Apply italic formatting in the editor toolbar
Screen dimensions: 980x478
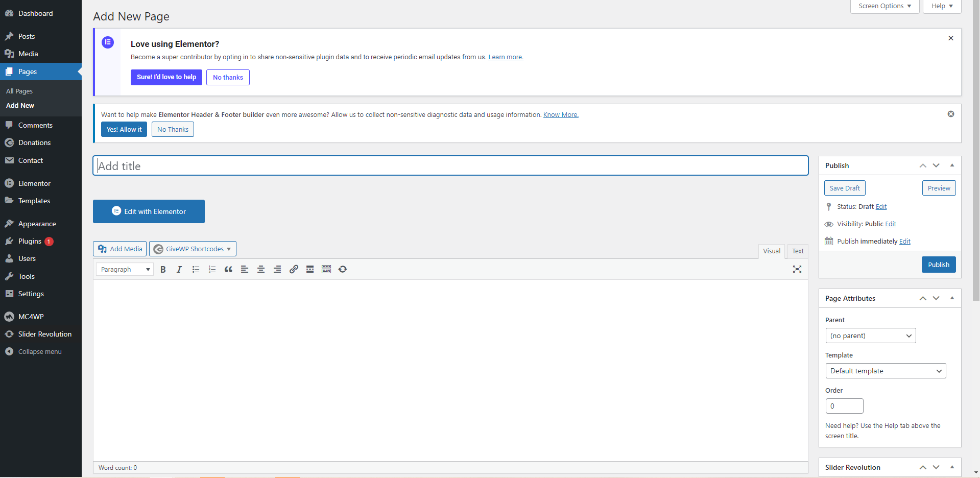[179, 270]
